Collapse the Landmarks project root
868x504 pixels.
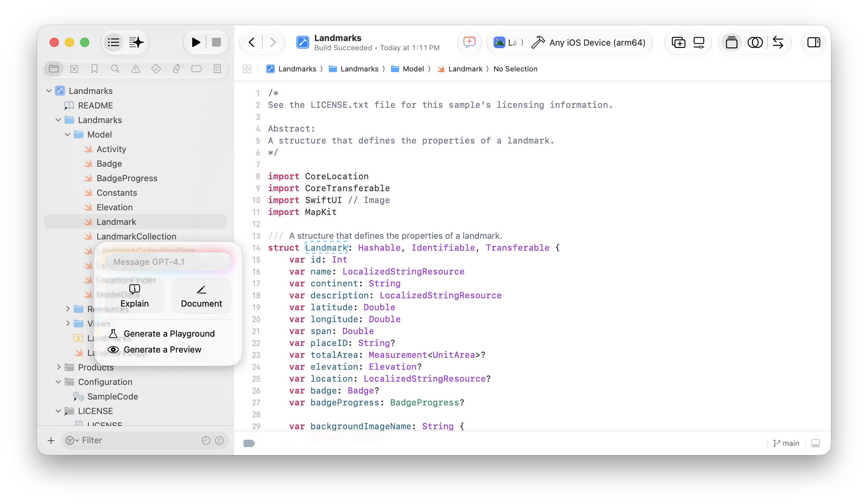point(49,91)
